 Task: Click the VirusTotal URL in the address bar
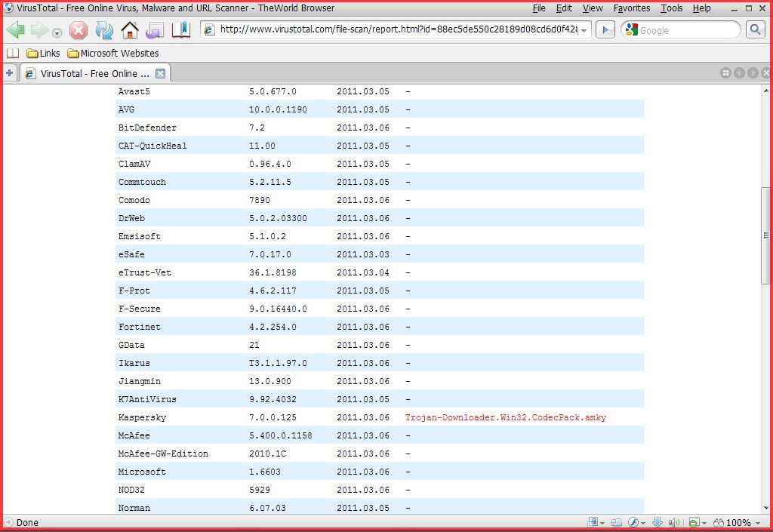[x=399, y=29]
